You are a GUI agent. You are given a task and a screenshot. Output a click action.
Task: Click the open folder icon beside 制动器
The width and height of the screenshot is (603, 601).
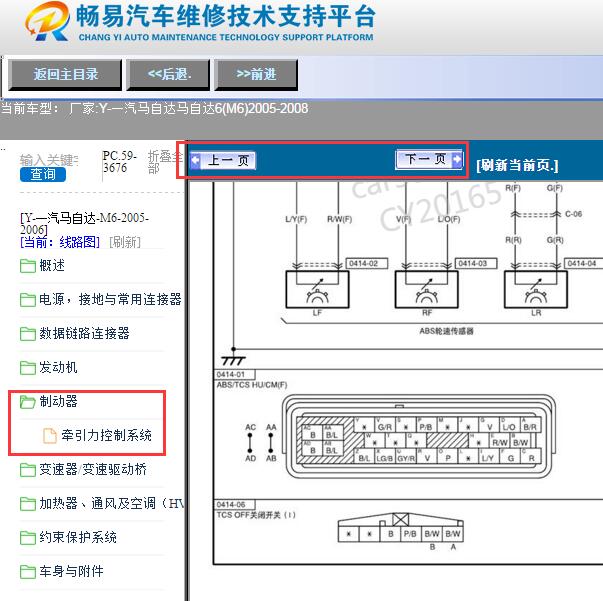pos(28,401)
